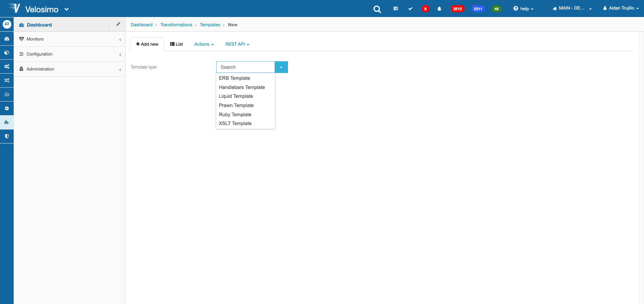
Task: Go to Transformations breadcrumb link
Action: pos(176,25)
